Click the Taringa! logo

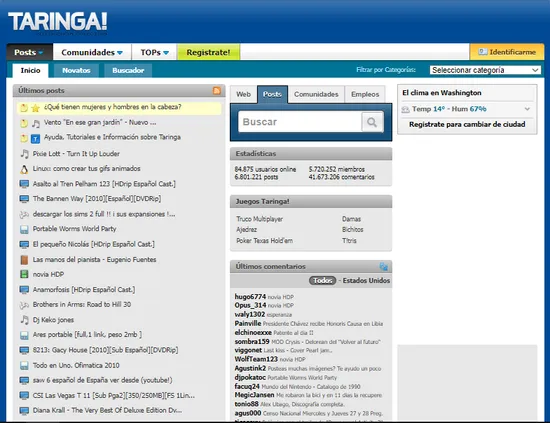click(58, 22)
